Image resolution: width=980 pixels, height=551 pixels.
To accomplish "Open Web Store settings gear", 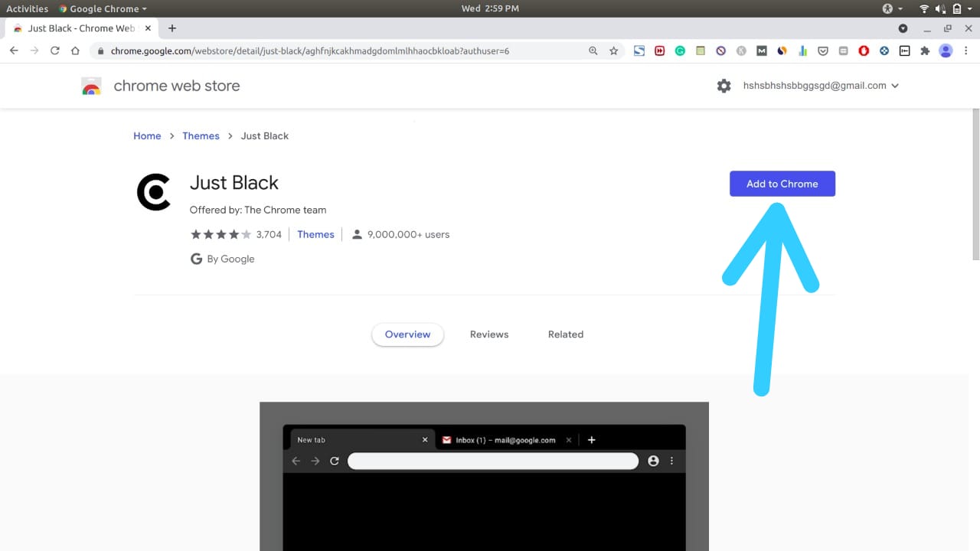I will (724, 86).
